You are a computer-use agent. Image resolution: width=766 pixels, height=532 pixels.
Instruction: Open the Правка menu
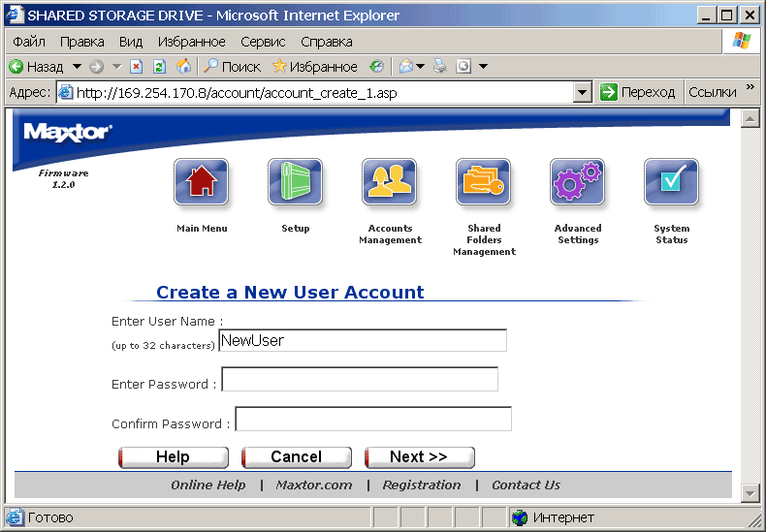point(82,42)
